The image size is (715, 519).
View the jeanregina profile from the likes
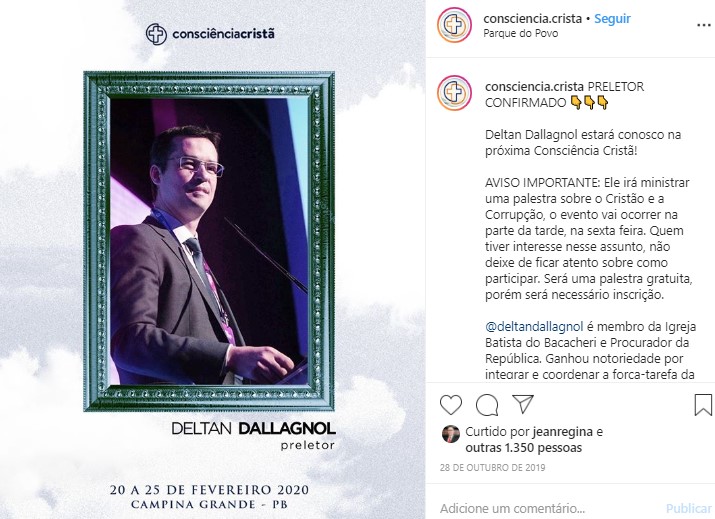pyautogui.click(x=563, y=432)
